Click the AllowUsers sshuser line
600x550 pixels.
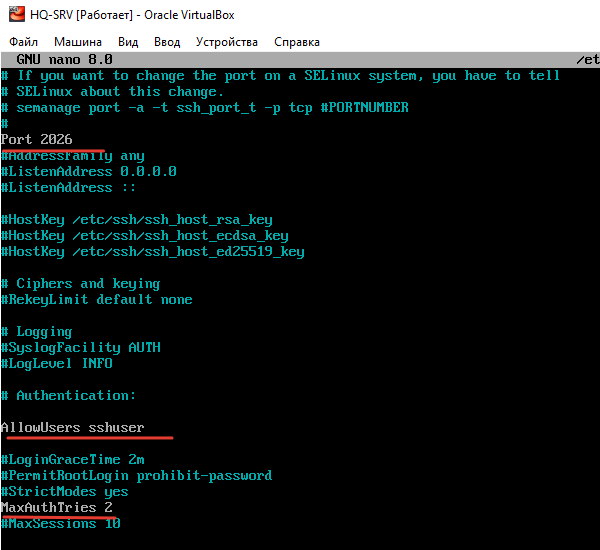[x=73, y=427]
